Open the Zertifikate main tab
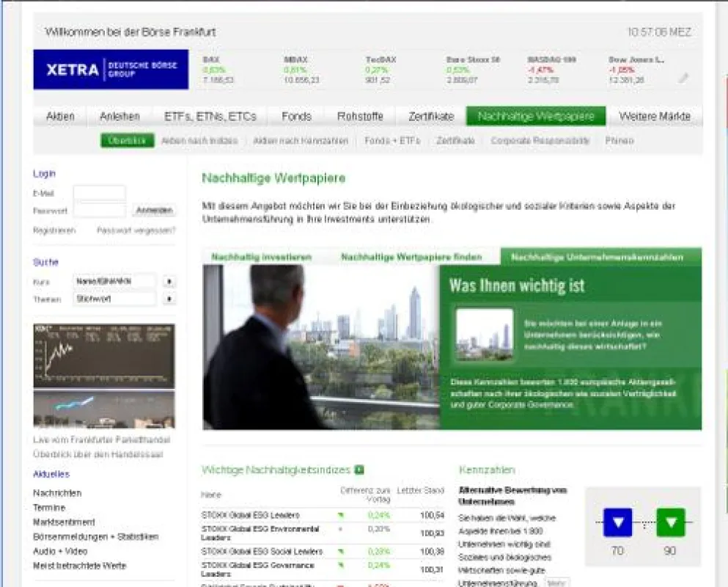728x587 pixels. pos(431,116)
